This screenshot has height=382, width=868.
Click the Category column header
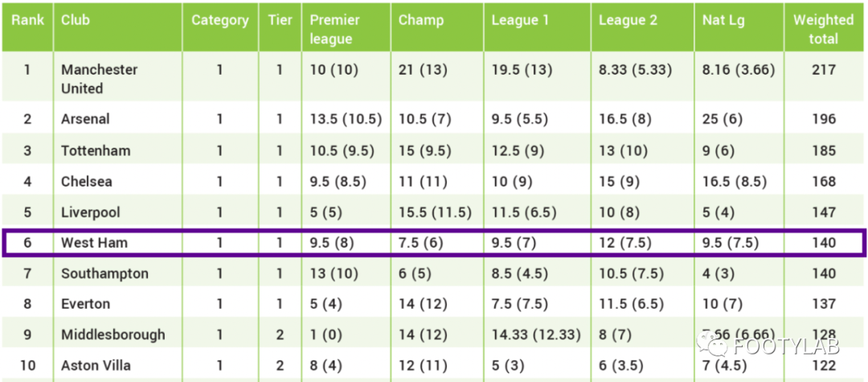point(219,20)
